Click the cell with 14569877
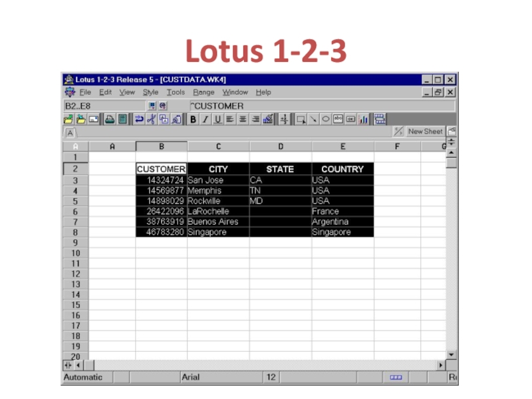532x399 pixels. tap(161, 191)
